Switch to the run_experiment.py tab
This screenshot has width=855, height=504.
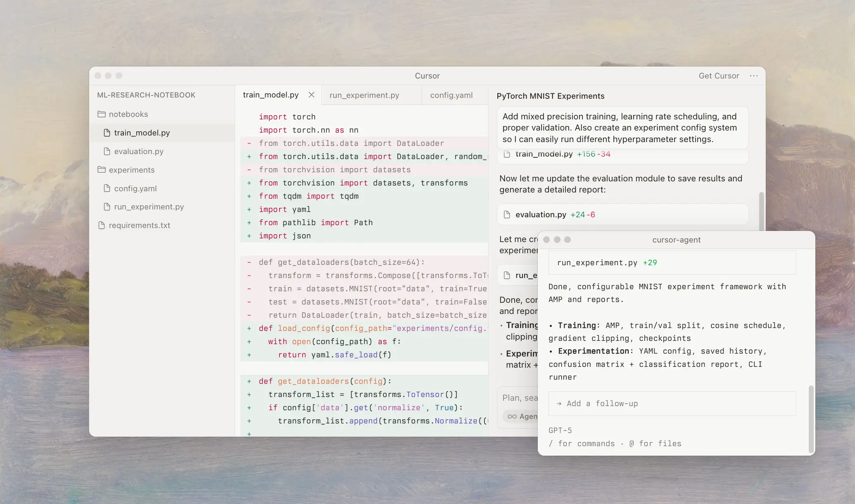pos(364,95)
